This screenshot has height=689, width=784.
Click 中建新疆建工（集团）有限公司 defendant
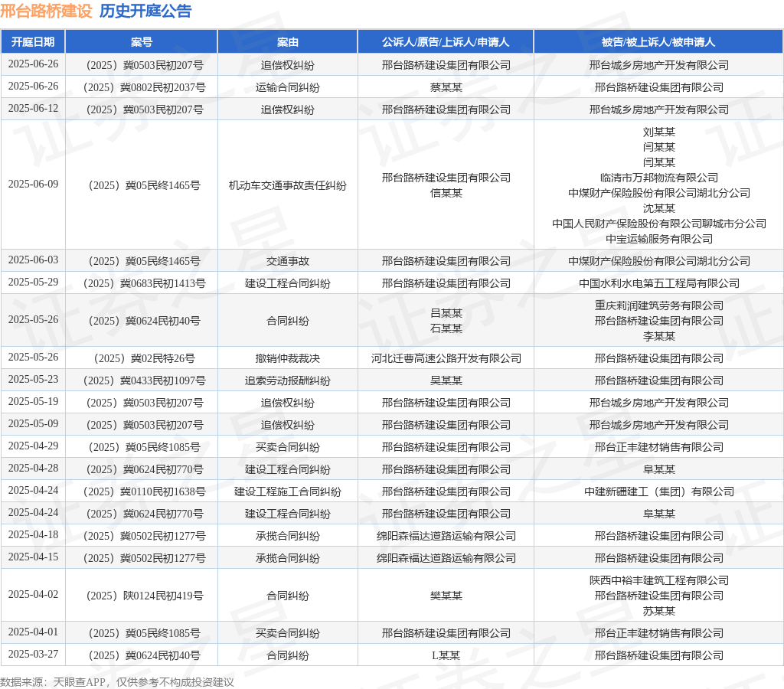(x=659, y=491)
